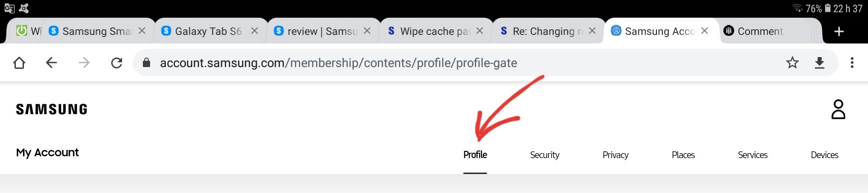The width and height of the screenshot is (868, 193).
Task: Reload the page with refresh icon
Action: 117,63
